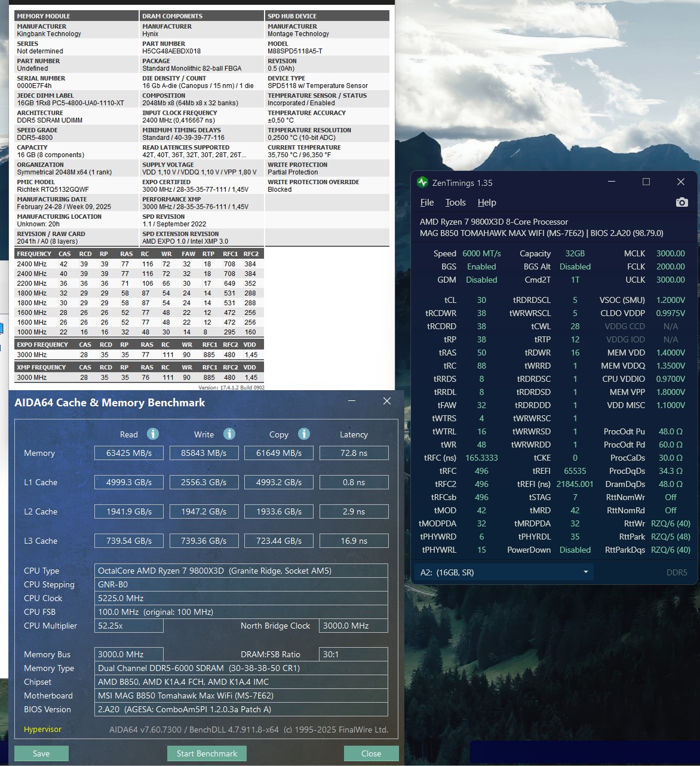Click the Capacity 32GB value in ZenTimings
The image size is (700, 766).
click(x=575, y=253)
